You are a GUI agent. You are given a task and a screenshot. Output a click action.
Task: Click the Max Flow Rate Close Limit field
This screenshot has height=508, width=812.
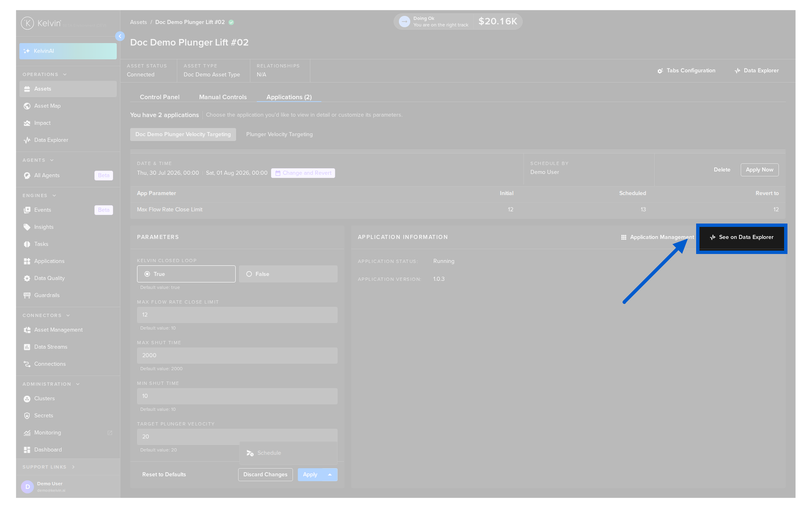point(237,315)
